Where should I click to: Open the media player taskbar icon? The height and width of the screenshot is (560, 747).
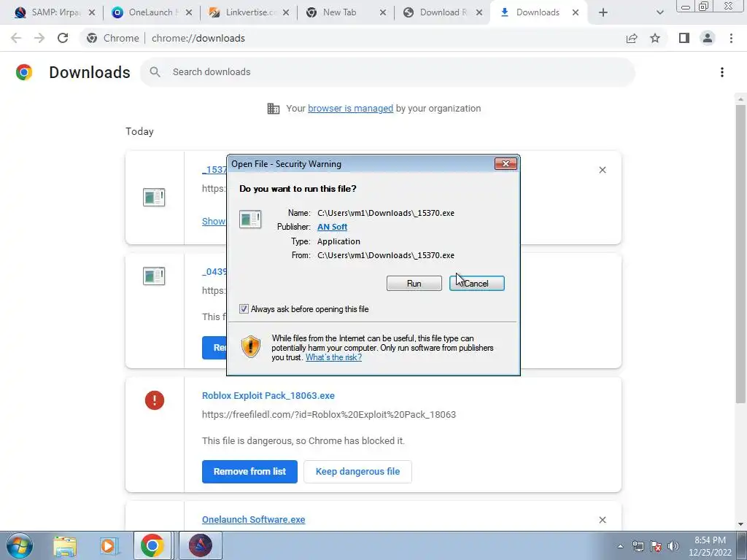tap(109, 545)
